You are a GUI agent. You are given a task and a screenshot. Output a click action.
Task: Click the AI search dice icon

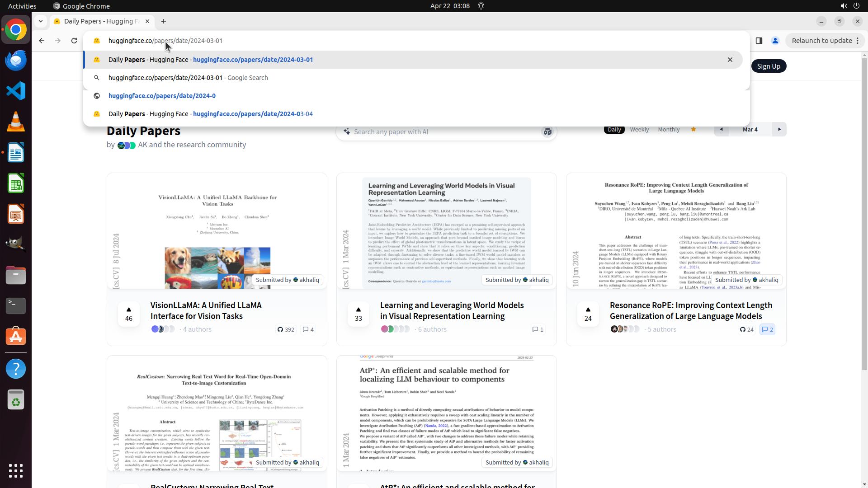pos(547,131)
